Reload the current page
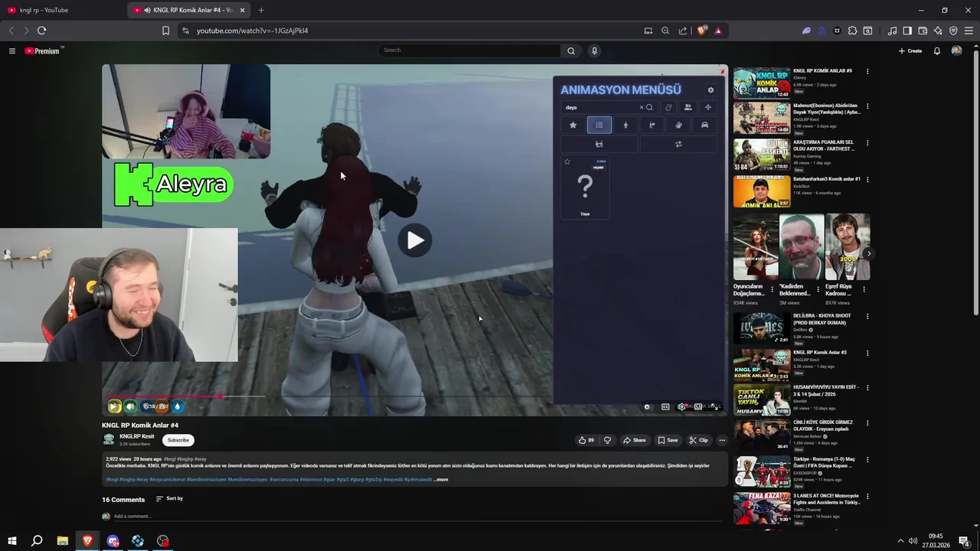980x551 pixels. 41,31
